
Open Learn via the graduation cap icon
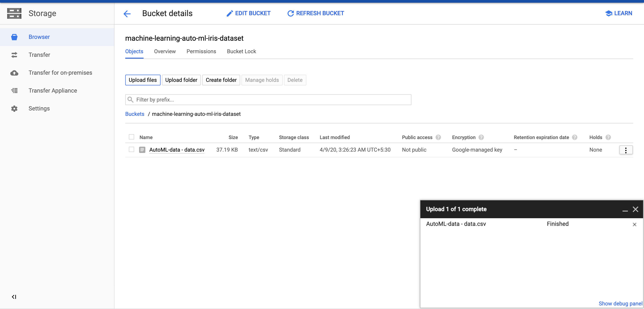click(x=609, y=13)
